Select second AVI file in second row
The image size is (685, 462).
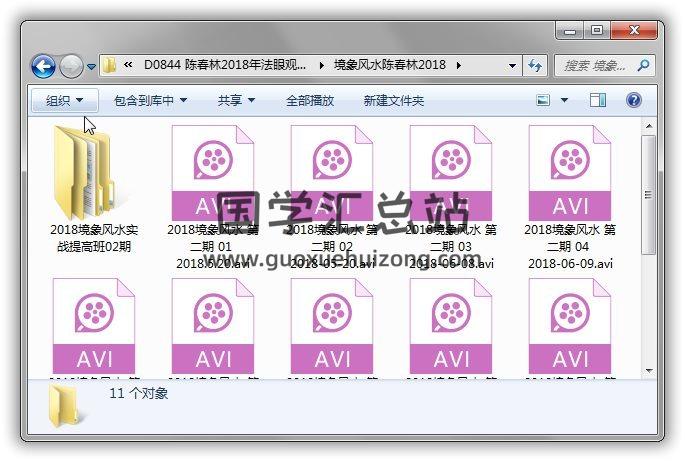pos(213,326)
